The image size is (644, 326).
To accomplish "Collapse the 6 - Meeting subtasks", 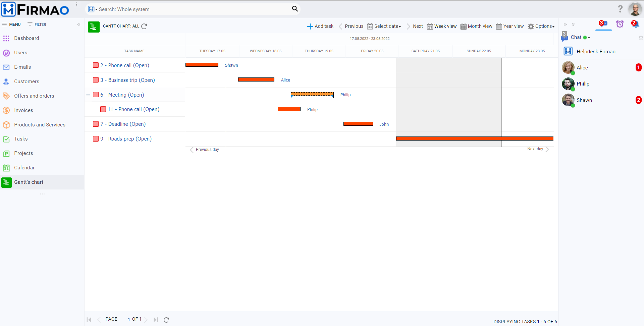I will click(x=88, y=95).
